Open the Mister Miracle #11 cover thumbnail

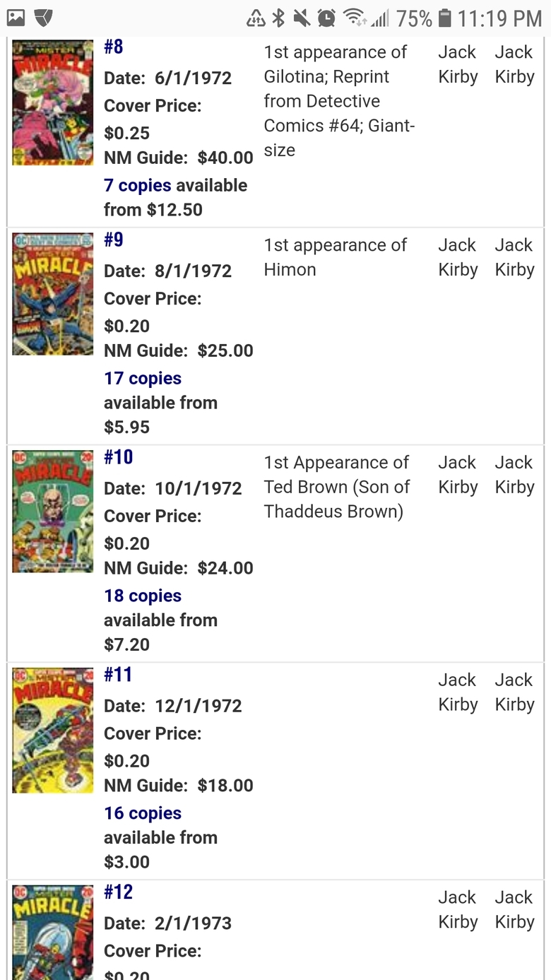click(53, 730)
